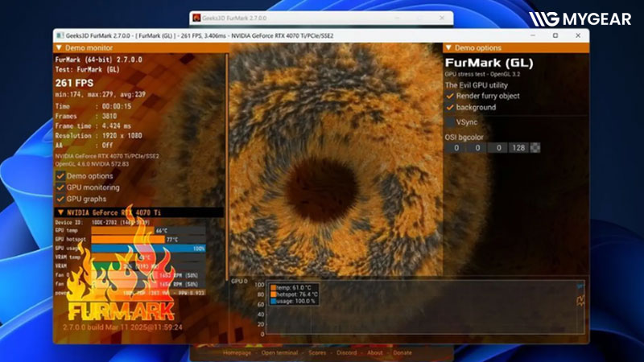Click the About link in the back window
This screenshot has width=644, height=362.
[375, 352]
